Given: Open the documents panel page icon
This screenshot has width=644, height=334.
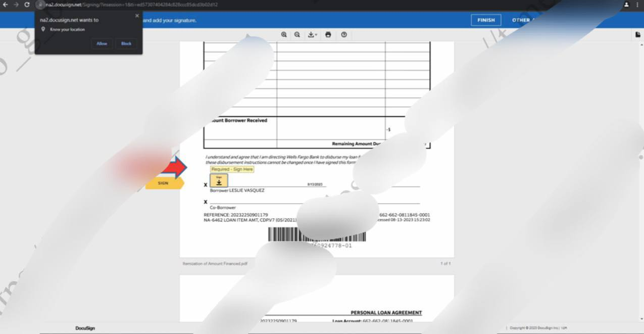Looking at the screenshot, I should click(637, 34).
